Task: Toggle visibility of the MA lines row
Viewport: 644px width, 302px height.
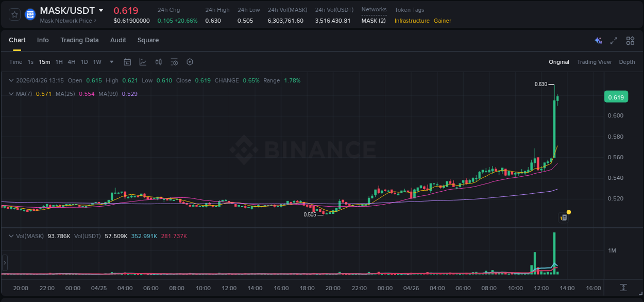Action: [x=11, y=94]
